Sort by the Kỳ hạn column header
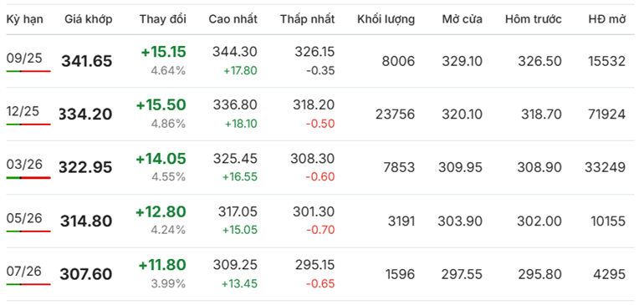Screen dimensions: 644x305 [24, 19]
